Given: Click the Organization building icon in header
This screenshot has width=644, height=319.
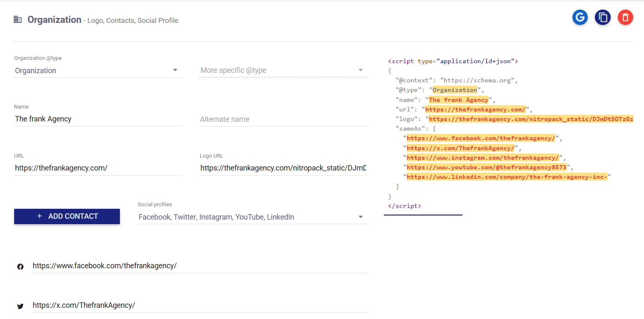Looking at the screenshot, I should click(17, 19).
